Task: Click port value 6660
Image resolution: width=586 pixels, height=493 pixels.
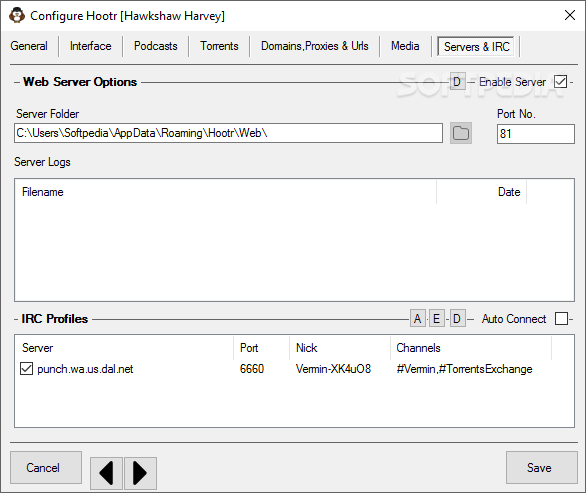Action: tap(252, 369)
